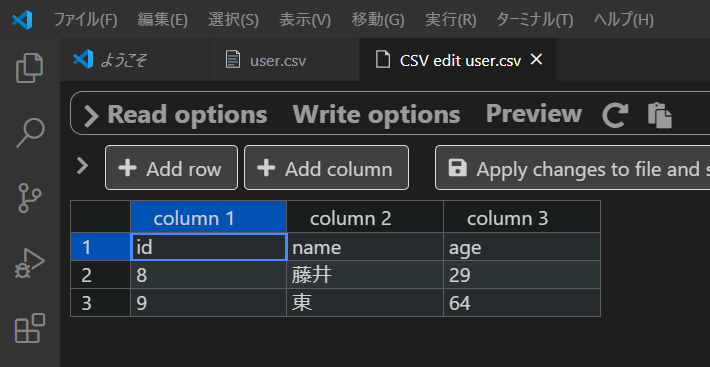The image size is (710, 367).
Task: Open the Write options section
Action: coord(376,114)
